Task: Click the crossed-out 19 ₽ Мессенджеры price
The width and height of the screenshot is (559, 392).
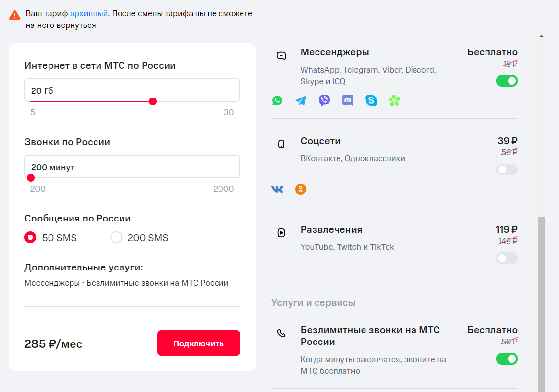Action: (x=510, y=64)
